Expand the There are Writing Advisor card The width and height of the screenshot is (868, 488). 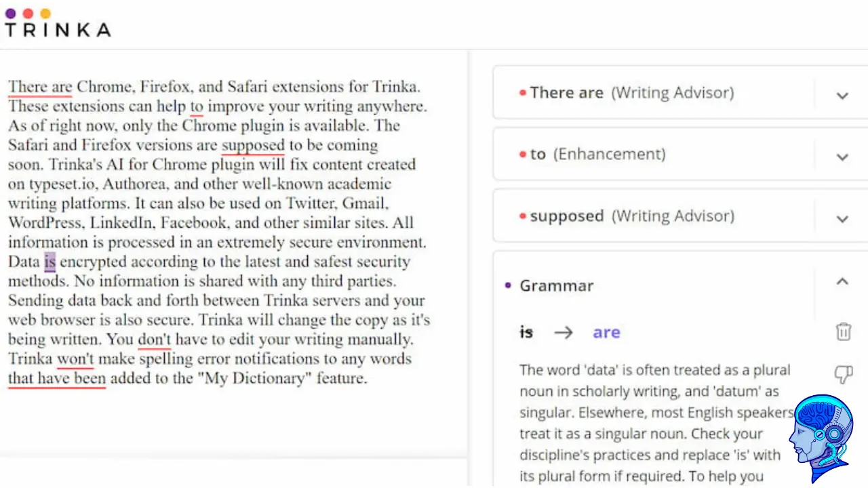(x=842, y=96)
